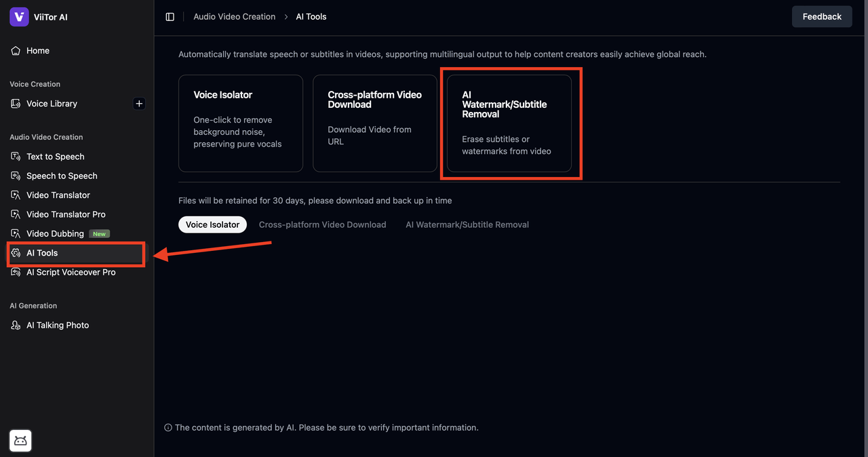Open Speech to Speech in sidebar

tap(62, 176)
